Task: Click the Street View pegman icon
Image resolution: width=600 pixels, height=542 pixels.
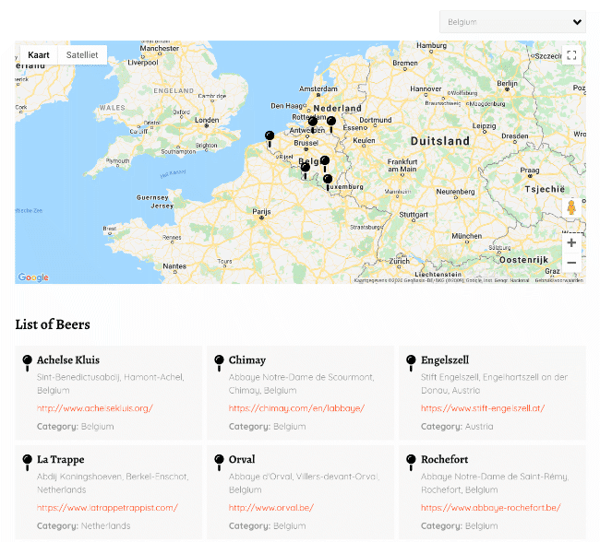Action: pos(571,207)
